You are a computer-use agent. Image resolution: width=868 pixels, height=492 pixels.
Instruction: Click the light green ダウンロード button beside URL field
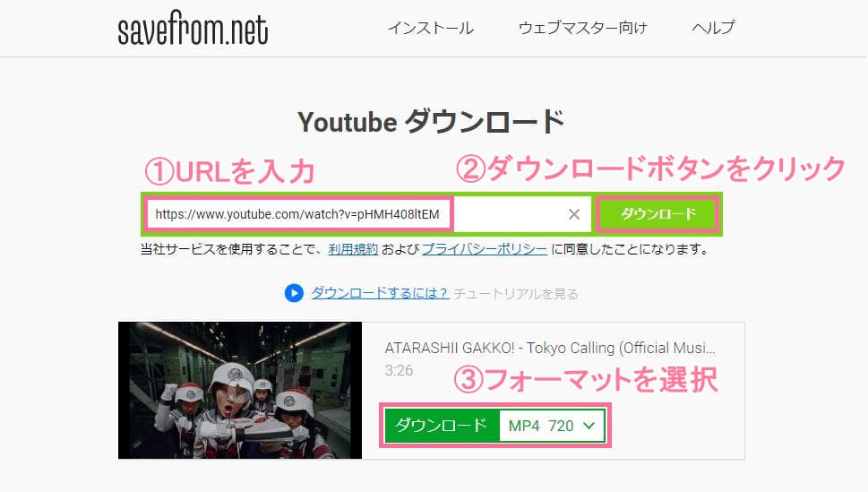click(658, 214)
